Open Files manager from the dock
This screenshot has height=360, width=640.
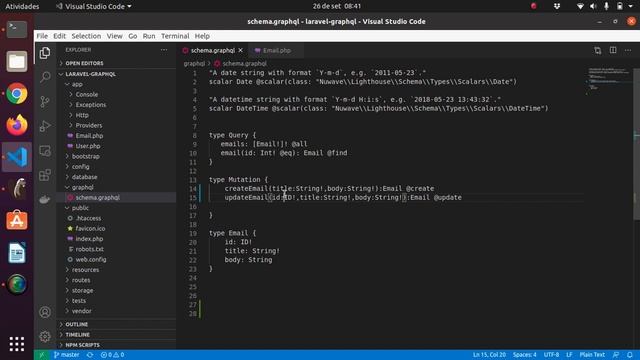point(17,62)
